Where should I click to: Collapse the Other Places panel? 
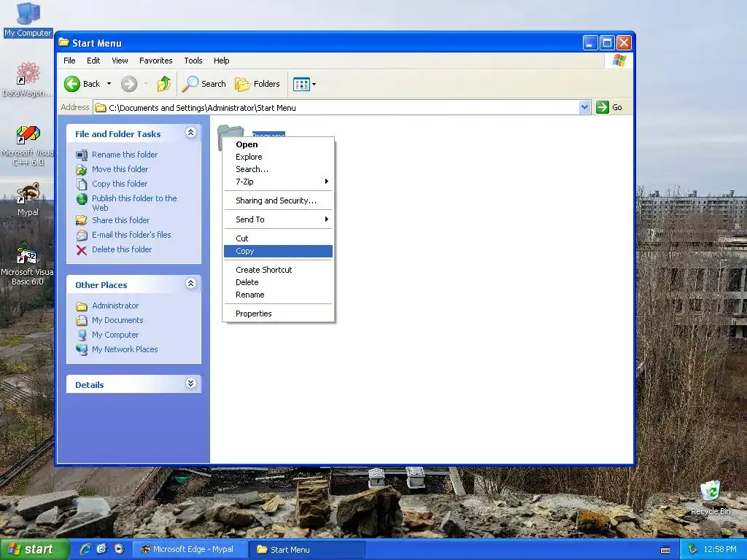(190, 284)
